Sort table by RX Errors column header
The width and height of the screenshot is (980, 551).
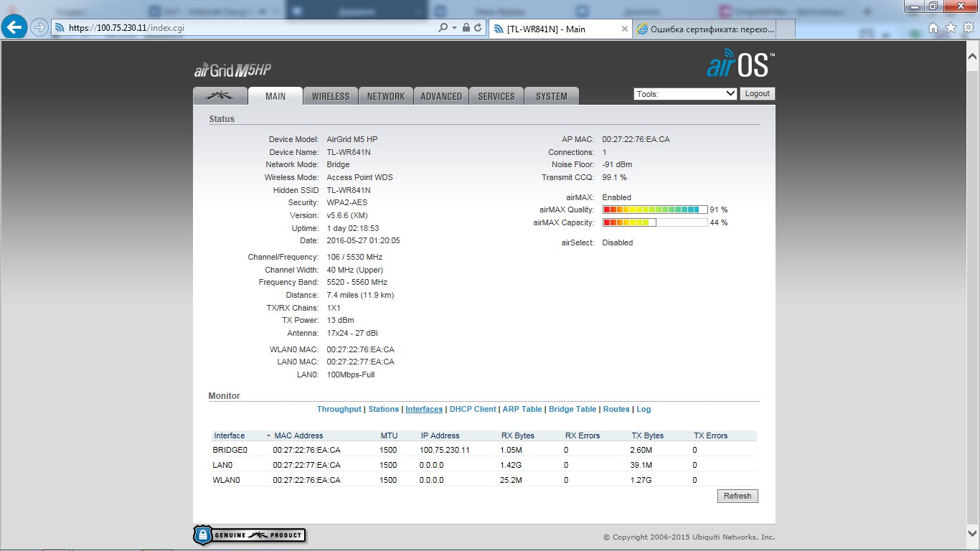(x=583, y=435)
